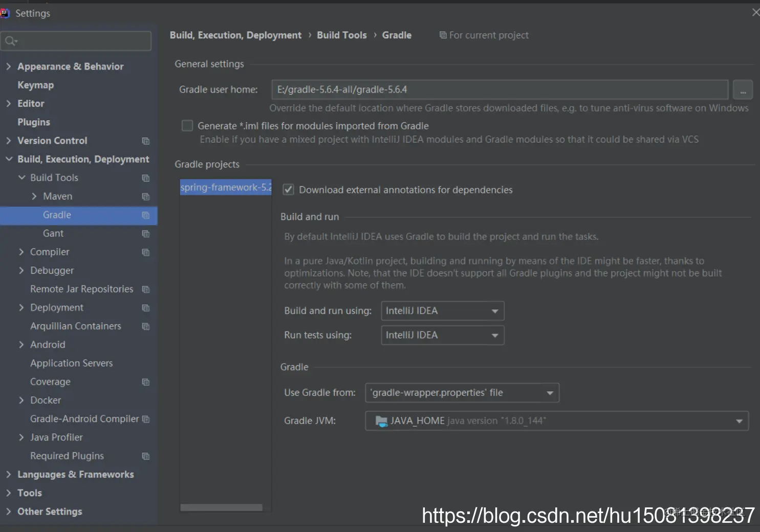
Task: Click the project-level icon beside Build Tools
Action: 146,178
